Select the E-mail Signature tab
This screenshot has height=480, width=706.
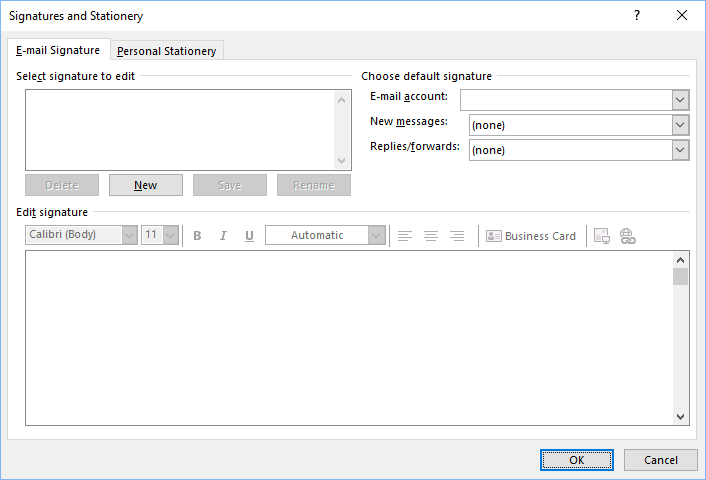click(x=58, y=50)
